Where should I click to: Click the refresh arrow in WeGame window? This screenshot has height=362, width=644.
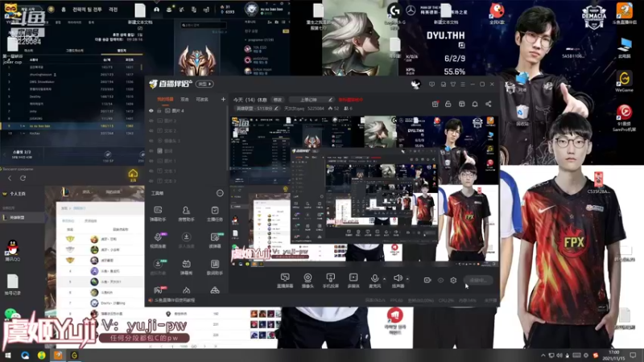click(23, 178)
